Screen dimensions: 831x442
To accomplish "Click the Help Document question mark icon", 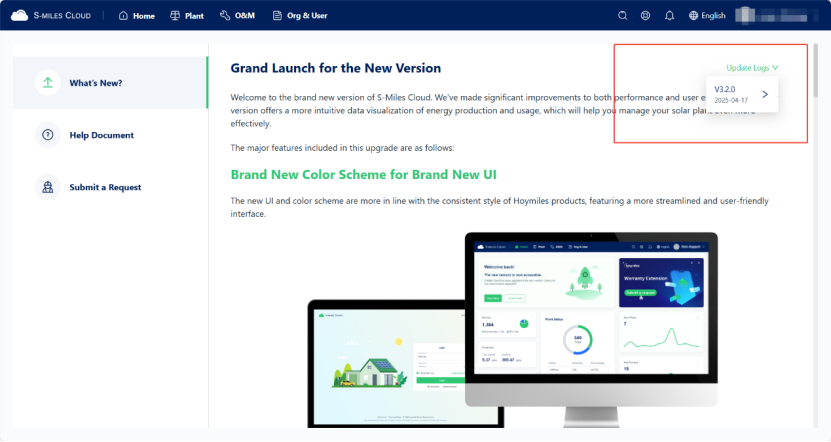I will (x=48, y=135).
